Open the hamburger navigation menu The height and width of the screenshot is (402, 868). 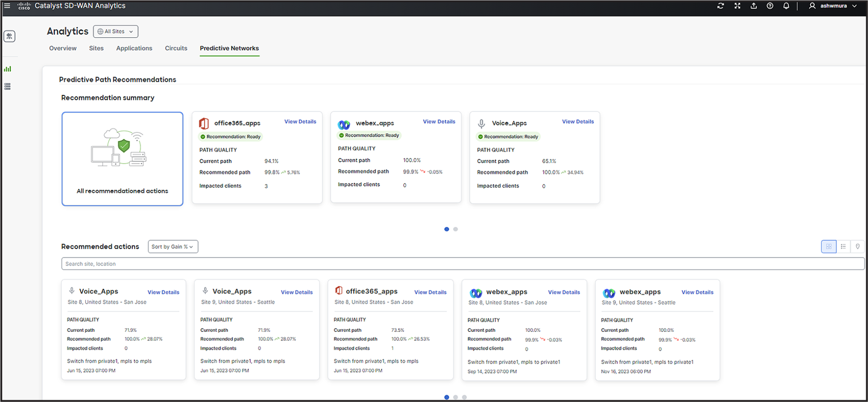[7, 6]
